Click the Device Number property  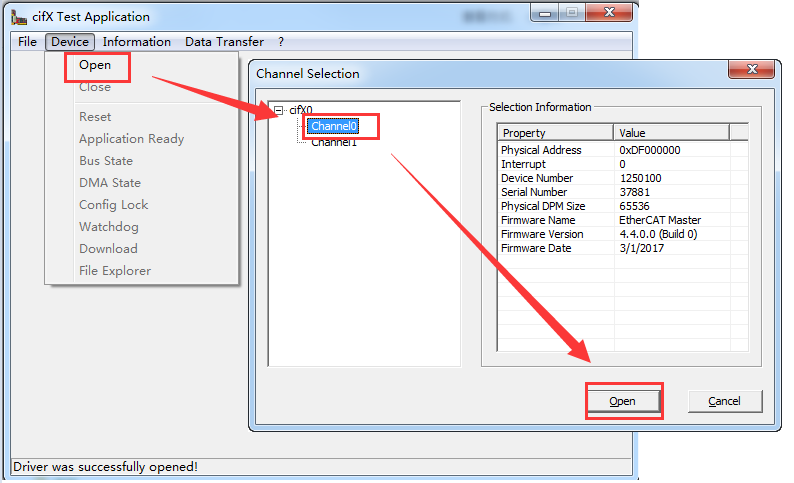tap(537, 178)
